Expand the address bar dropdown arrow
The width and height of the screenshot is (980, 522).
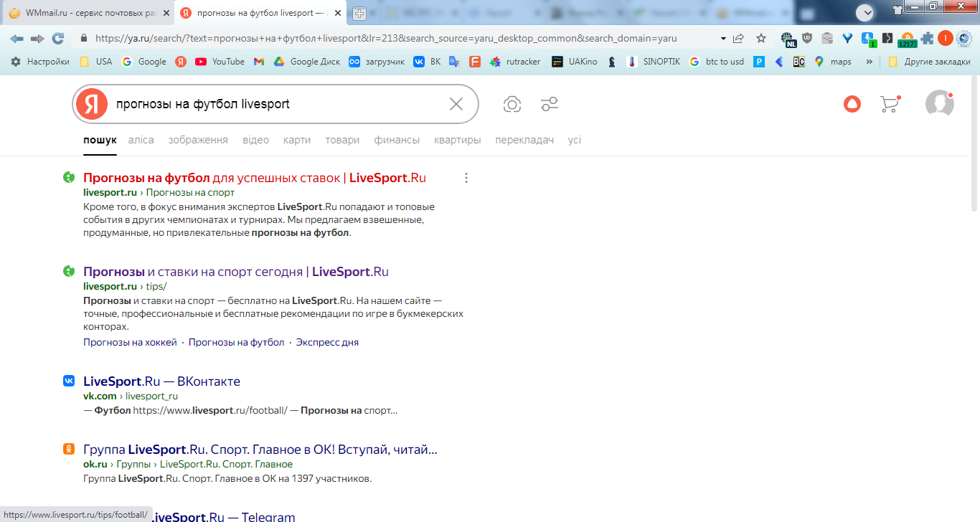pos(723,39)
